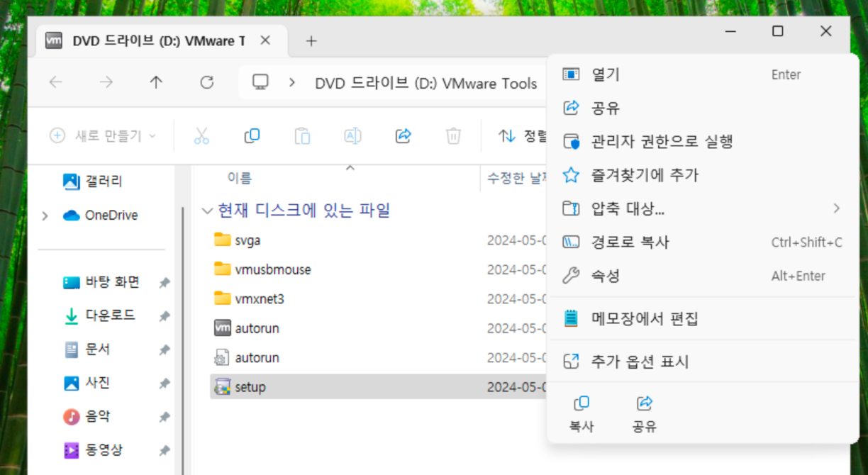Select the autorun file with VMware icon
Screen dimensions: 868x475
[x=379, y=328]
